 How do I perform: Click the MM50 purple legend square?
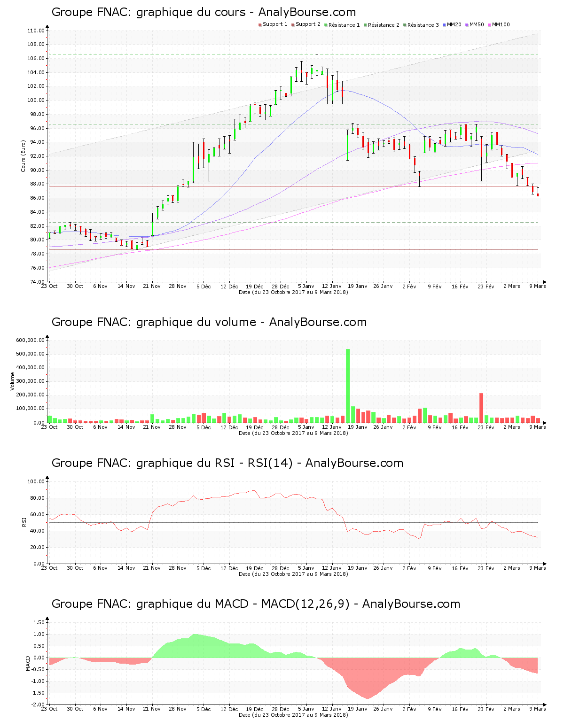pos(467,25)
